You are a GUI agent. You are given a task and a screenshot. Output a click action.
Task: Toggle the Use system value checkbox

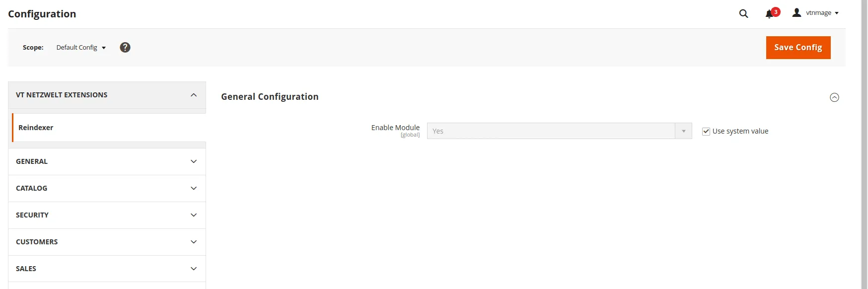point(706,131)
